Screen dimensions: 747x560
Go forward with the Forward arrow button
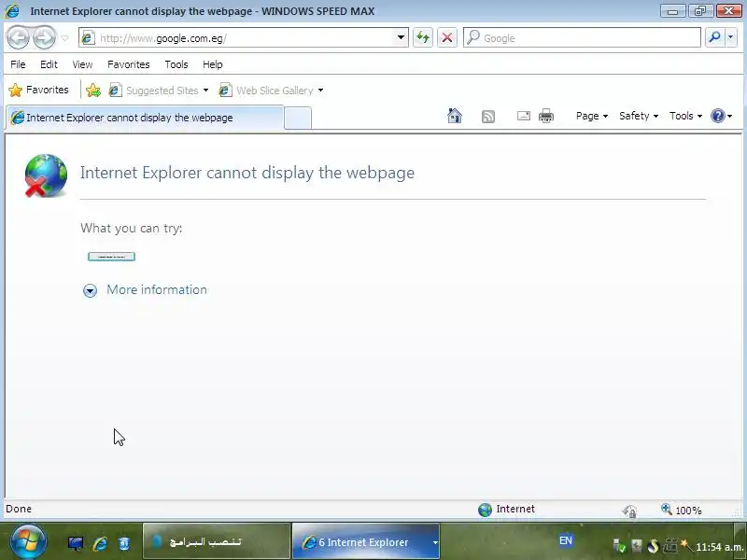click(x=44, y=37)
